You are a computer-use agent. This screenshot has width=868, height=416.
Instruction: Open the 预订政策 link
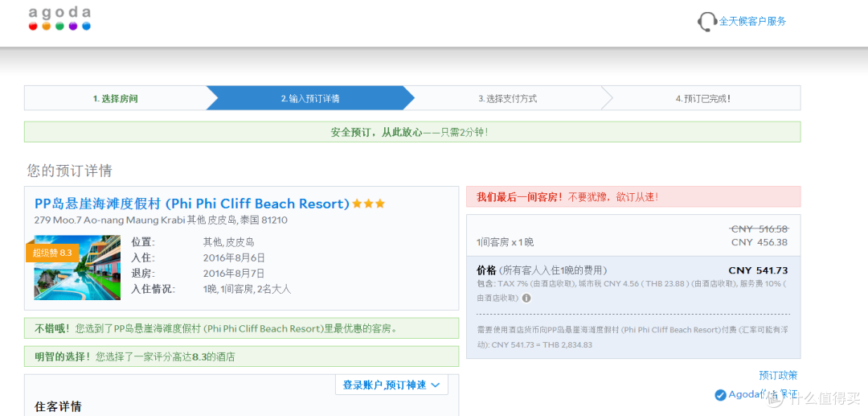[x=778, y=375]
